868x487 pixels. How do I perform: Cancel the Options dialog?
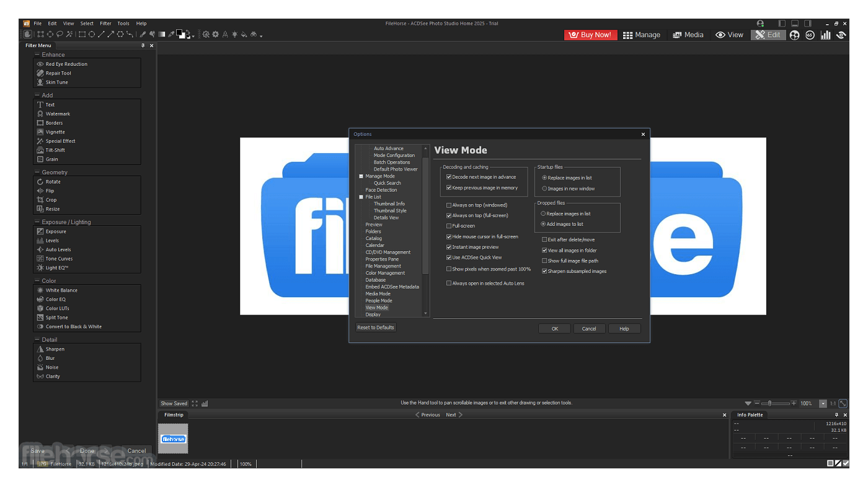point(589,329)
